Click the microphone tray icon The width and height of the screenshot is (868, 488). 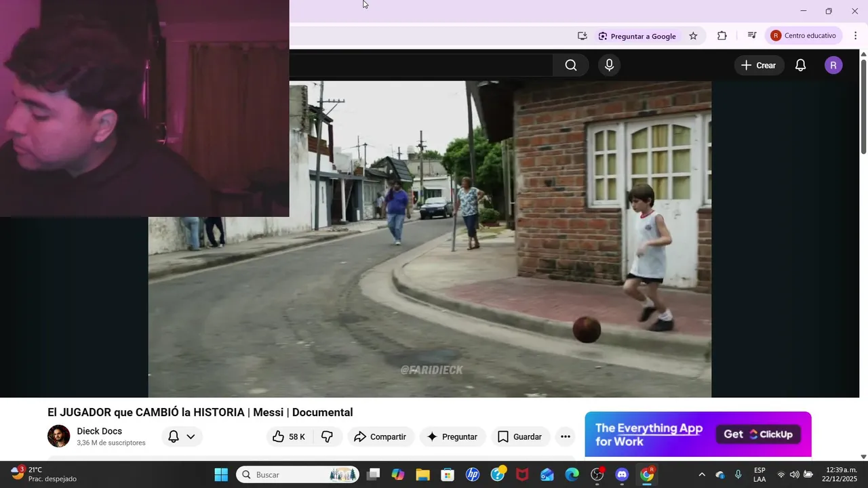click(x=738, y=474)
